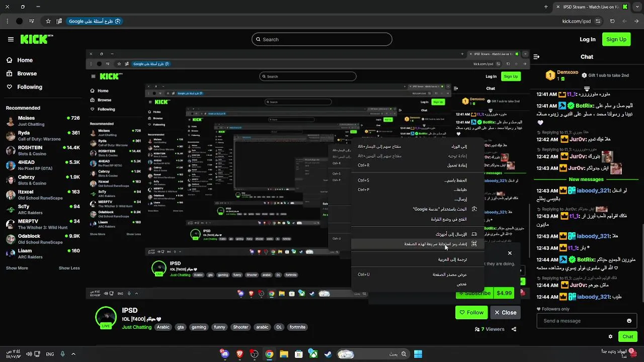Open a new tab with plus button
644x362 pixels.
click(546, 7)
